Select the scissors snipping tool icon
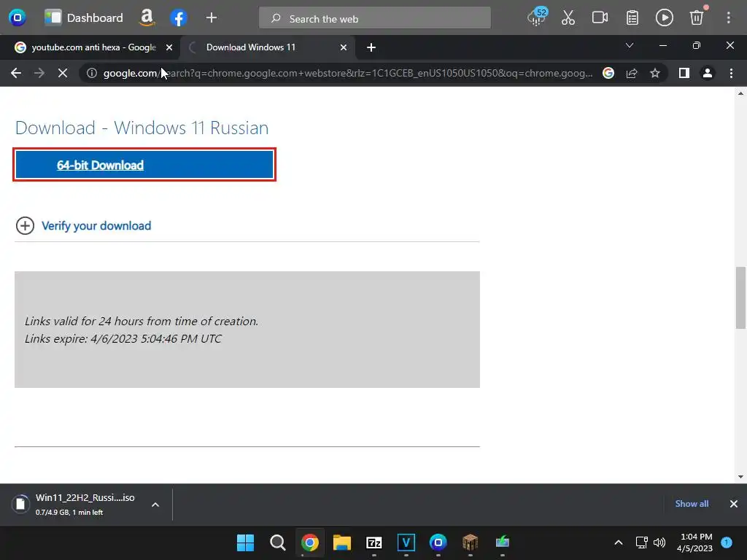The image size is (747, 560). pos(568,18)
